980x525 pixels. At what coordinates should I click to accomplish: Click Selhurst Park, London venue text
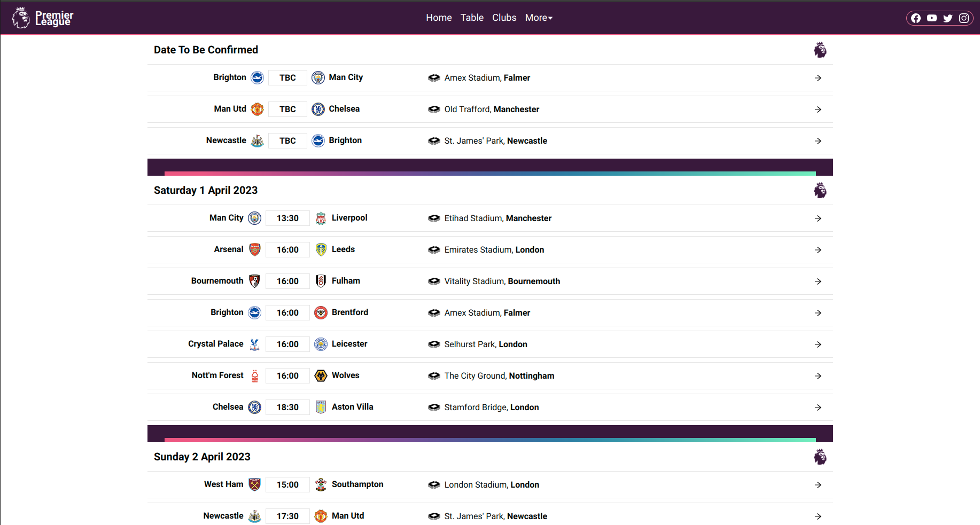pos(486,344)
